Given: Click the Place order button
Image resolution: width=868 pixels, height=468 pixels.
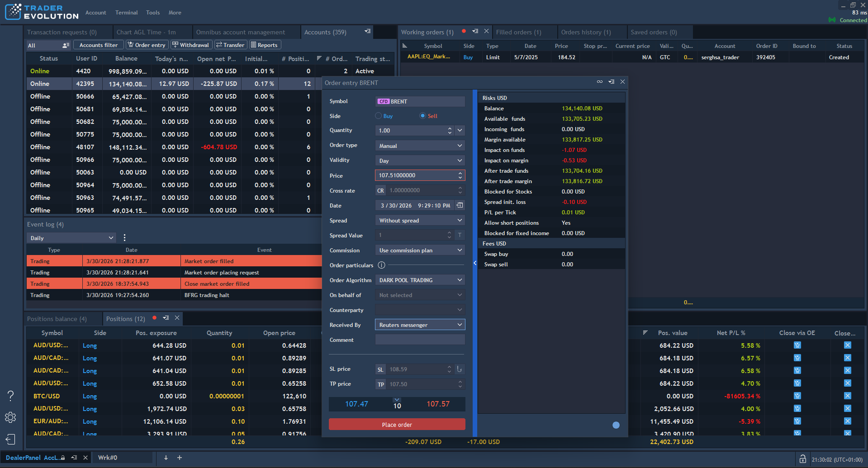Looking at the screenshot, I should [x=397, y=424].
